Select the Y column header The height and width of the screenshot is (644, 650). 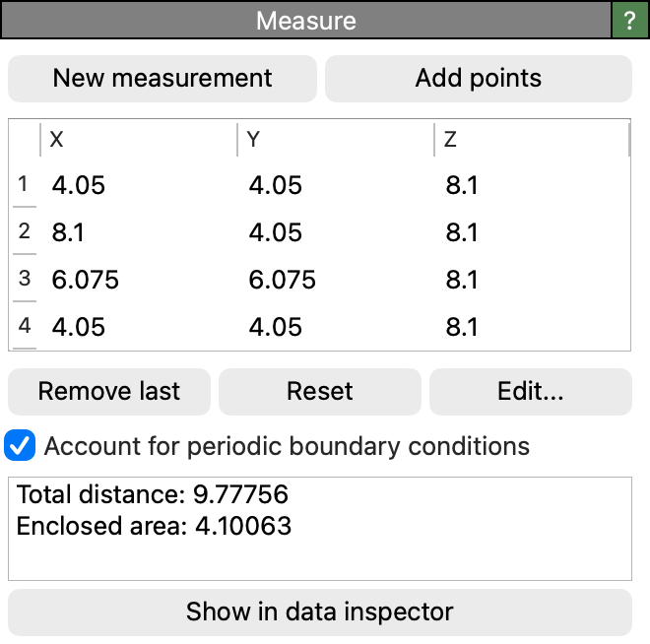336,139
